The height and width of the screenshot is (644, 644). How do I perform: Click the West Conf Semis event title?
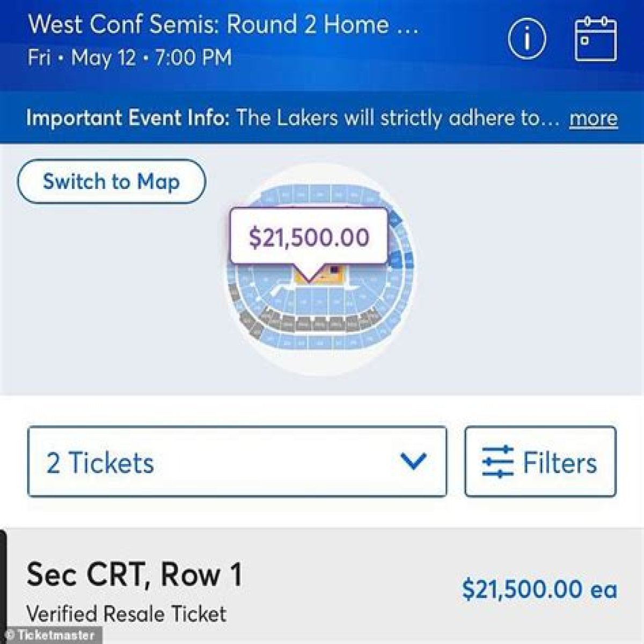point(223,25)
